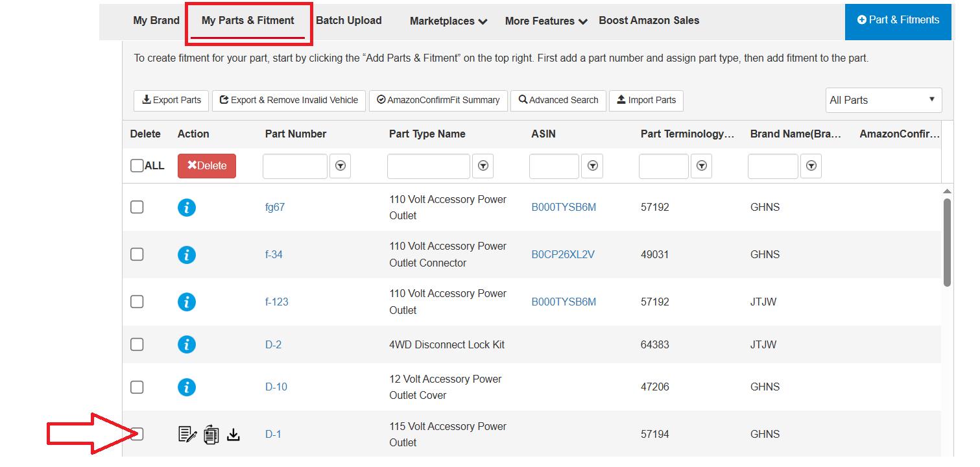
Task: Open the Marketplaces dropdown menu
Action: point(448,21)
